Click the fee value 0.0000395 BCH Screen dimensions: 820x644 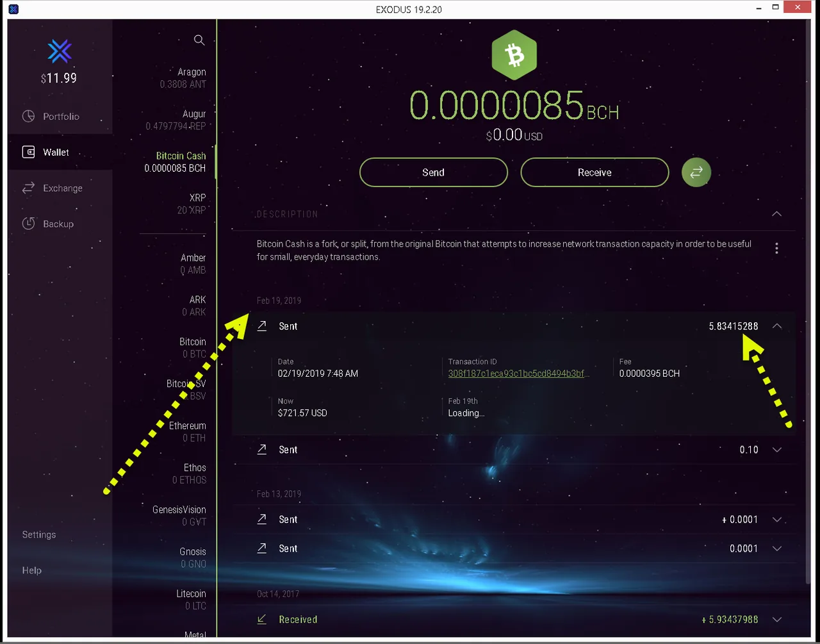click(x=650, y=374)
